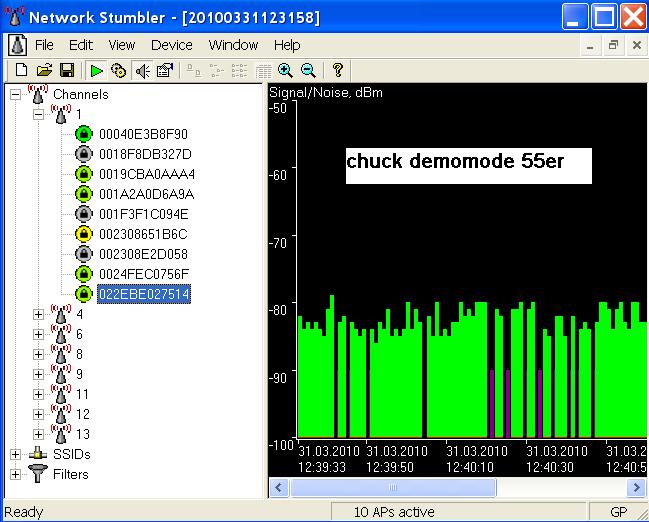Expand the channel 13 node
This screenshot has height=522, width=649.
(x=38, y=434)
